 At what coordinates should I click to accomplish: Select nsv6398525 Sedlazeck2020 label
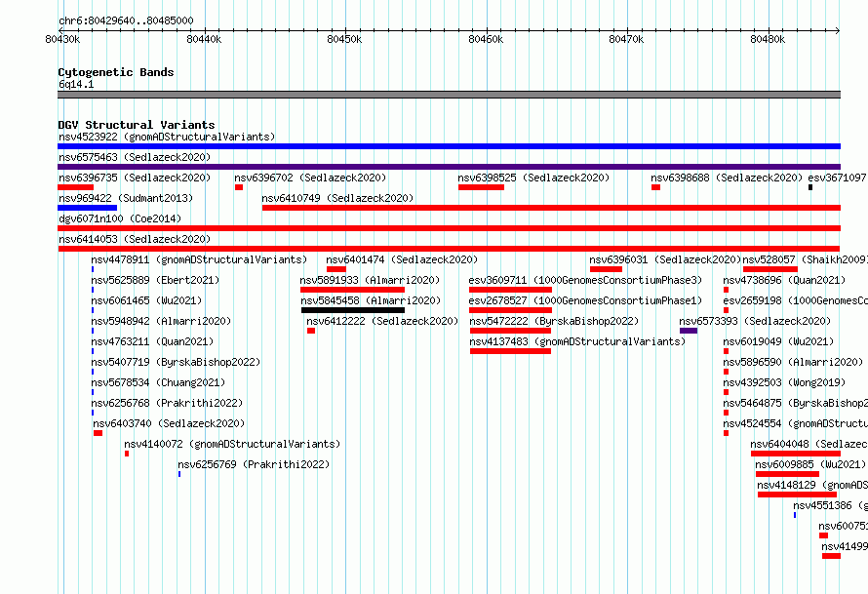[533, 178]
